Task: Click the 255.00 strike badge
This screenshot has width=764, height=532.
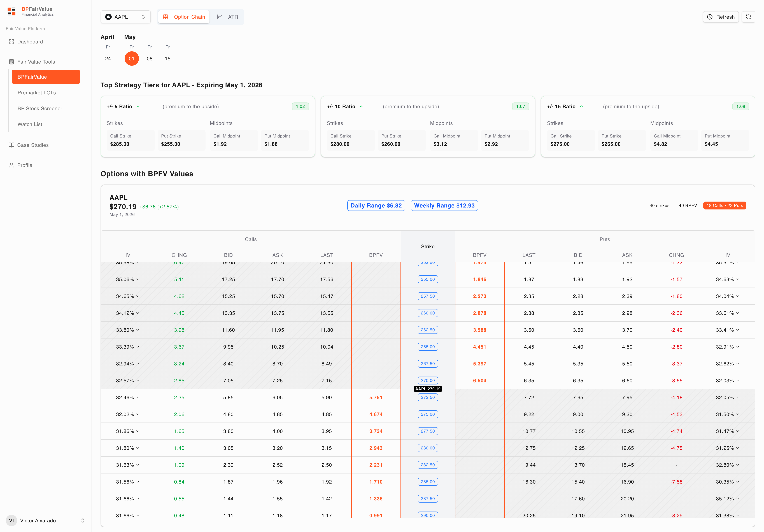Action: tap(428, 279)
